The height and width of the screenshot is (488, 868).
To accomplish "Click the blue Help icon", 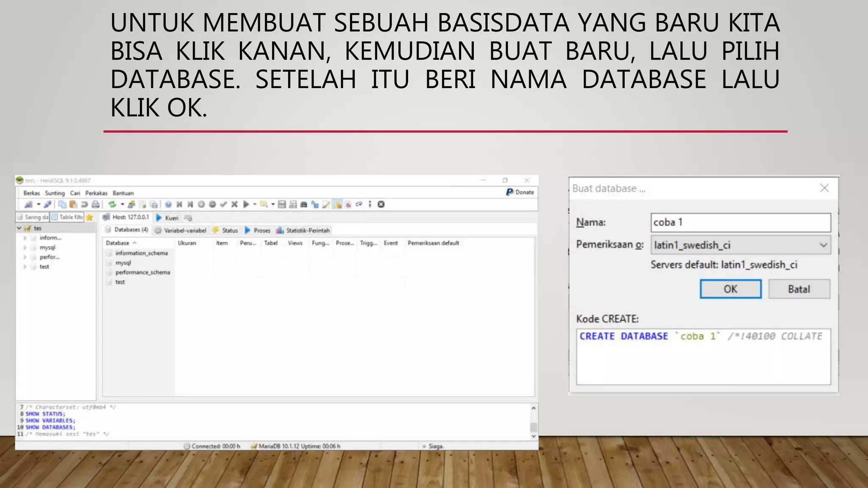I will click(x=168, y=205).
